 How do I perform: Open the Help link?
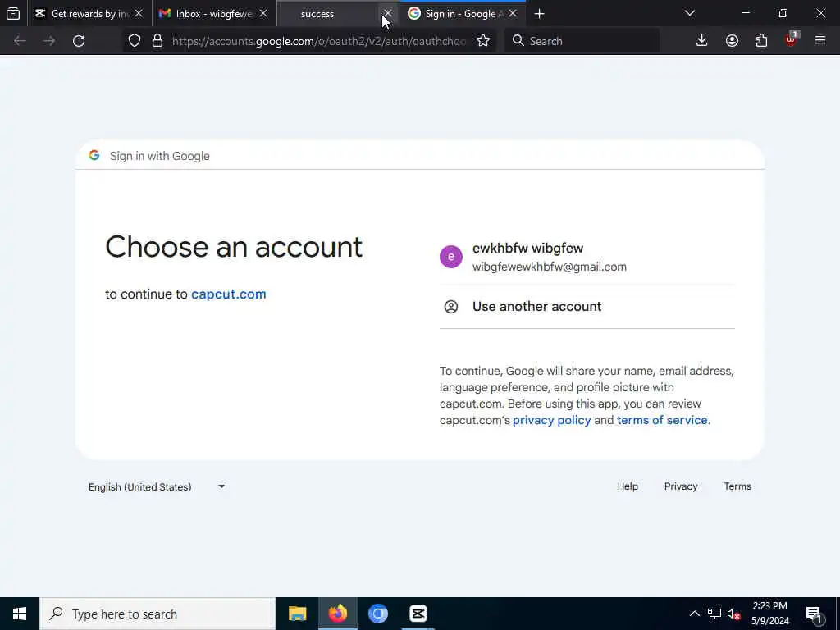tap(628, 486)
